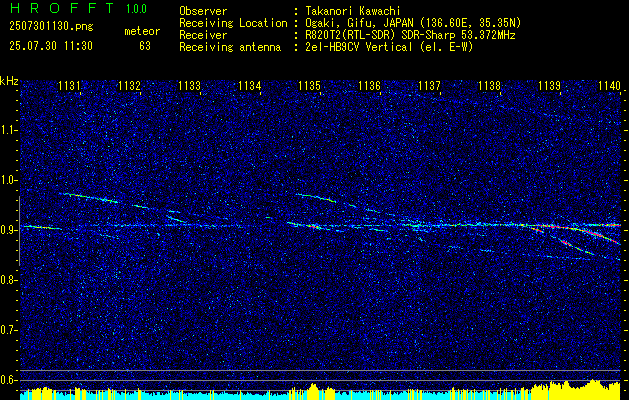Click the 1135 time marker
The width and height of the screenshot is (629, 400).
(x=309, y=85)
